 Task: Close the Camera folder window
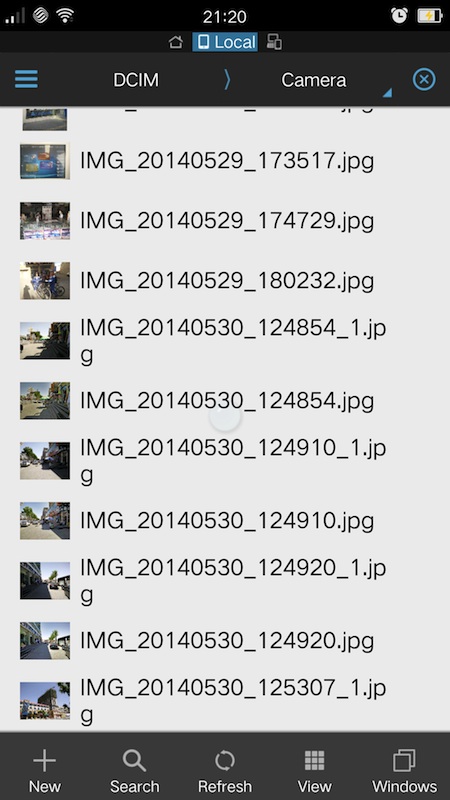[424, 80]
